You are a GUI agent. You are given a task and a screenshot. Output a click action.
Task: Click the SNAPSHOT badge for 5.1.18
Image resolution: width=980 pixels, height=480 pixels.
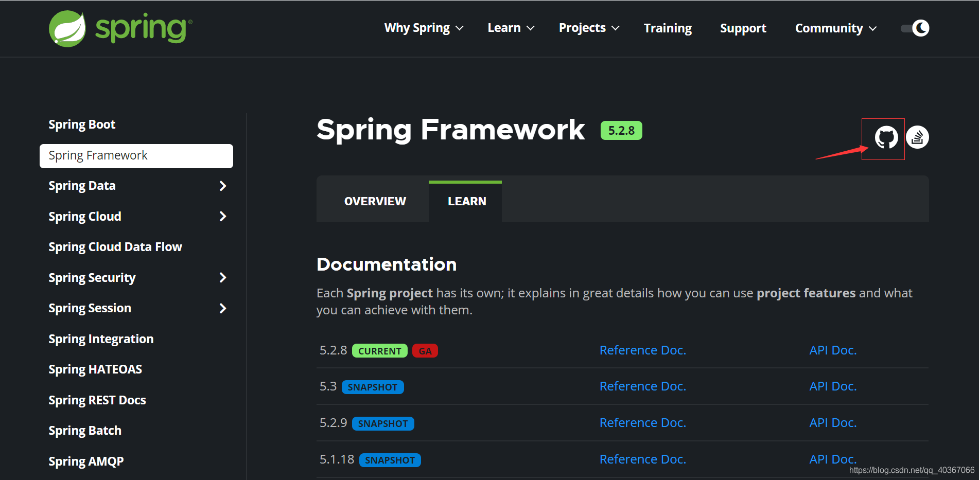(x=390, y=460)
